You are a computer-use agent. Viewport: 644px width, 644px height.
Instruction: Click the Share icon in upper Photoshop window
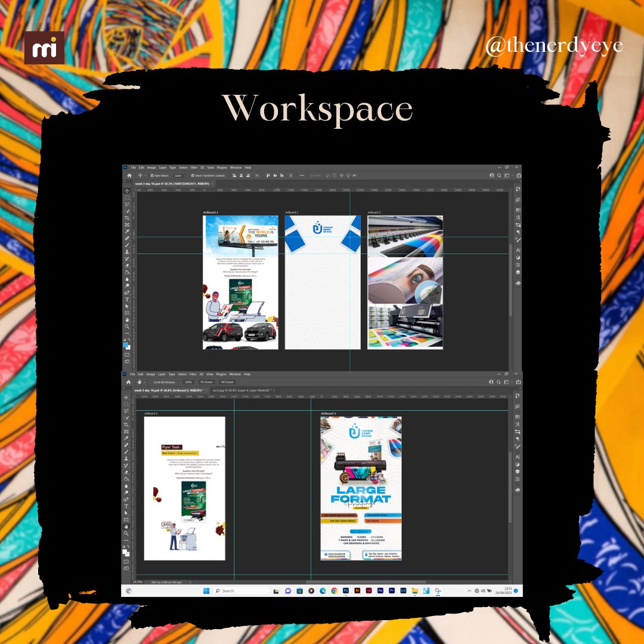click(x=519, y=175)
